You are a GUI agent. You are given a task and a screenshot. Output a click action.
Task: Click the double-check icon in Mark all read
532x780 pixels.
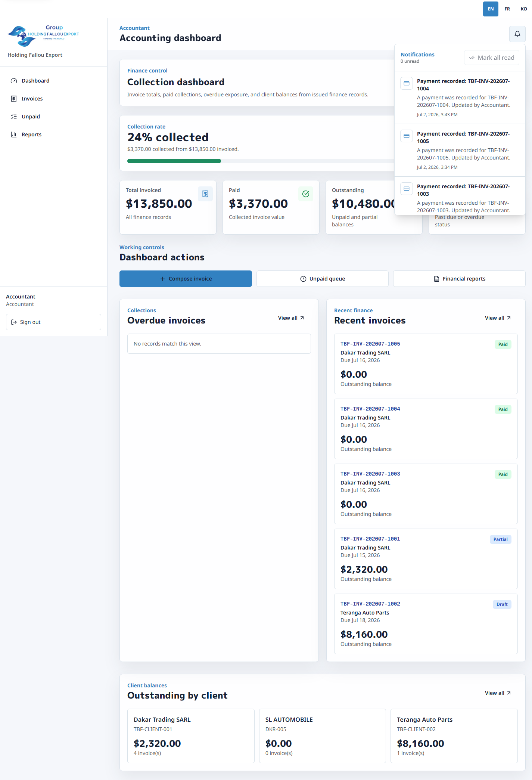pyautogui.click(x=472, y=58)
